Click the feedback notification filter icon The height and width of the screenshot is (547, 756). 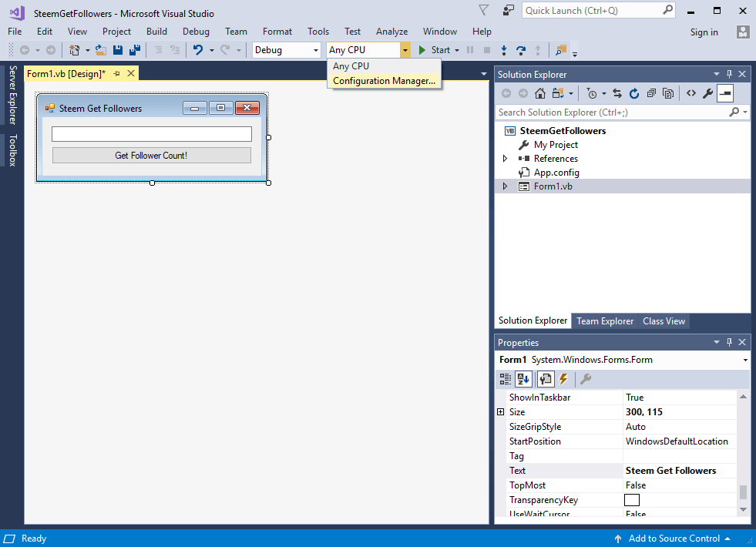(484, 10)
